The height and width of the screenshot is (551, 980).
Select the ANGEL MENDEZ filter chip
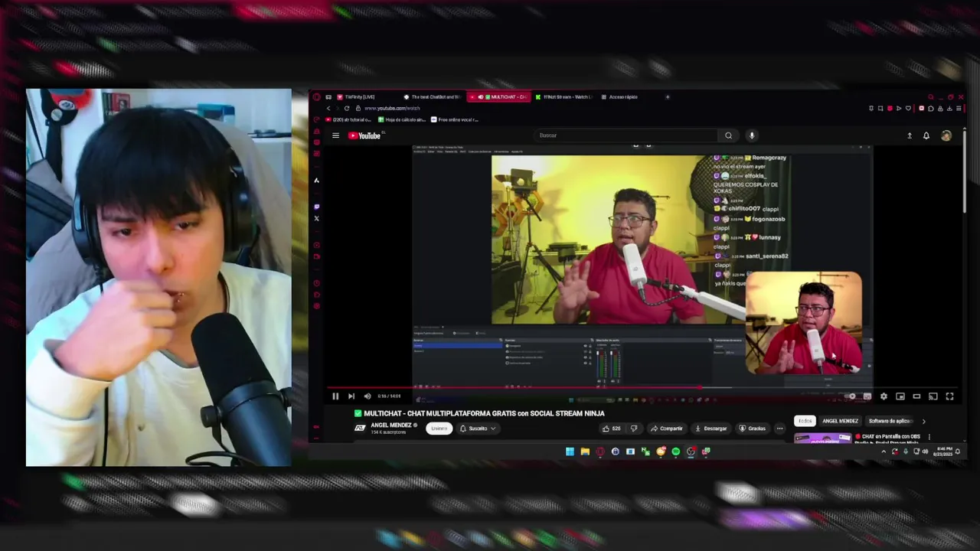840,421
